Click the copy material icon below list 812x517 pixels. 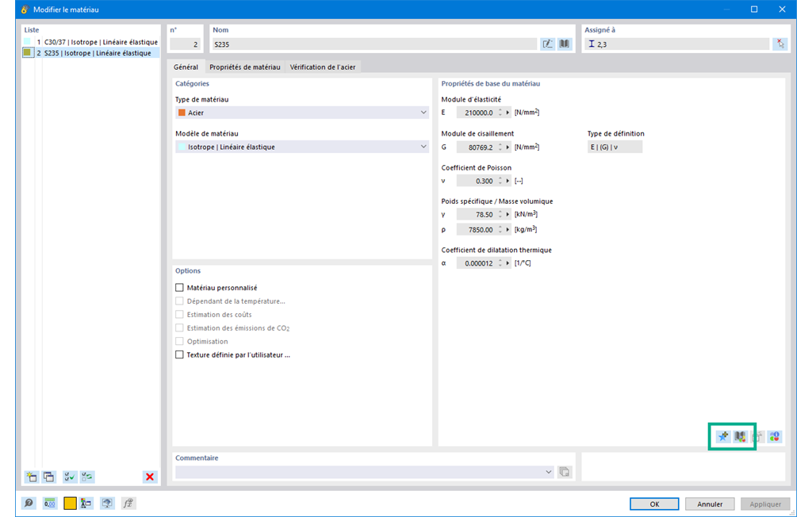(x=48, y=477)
